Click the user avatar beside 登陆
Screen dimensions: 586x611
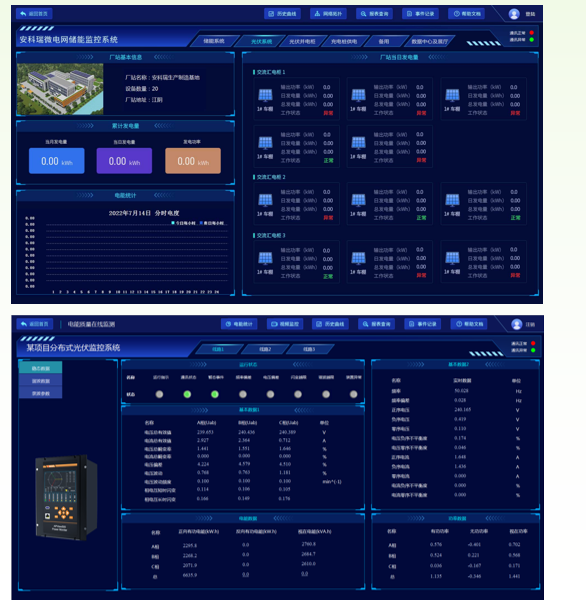(514, 14)
